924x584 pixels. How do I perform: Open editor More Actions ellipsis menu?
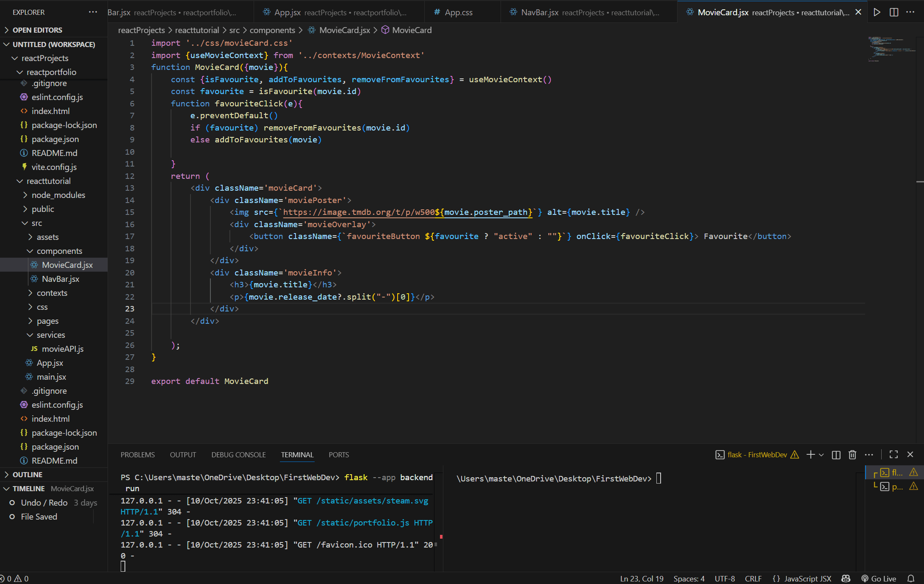point(910,12)
